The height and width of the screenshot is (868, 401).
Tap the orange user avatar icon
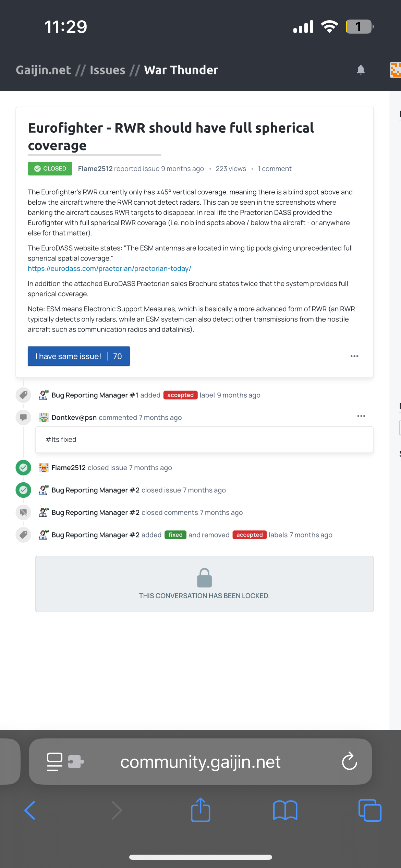tap(396, 70)
